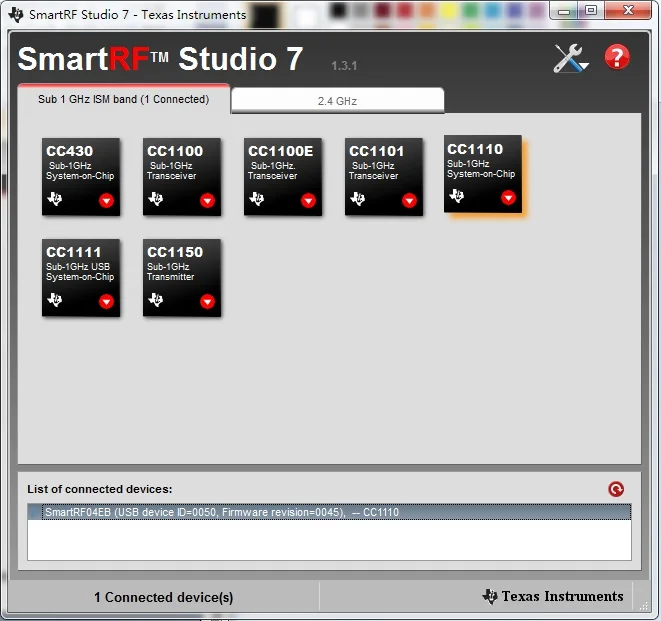Expand the red dropdown arrow on CC1101
Viewport: 661px width, 621px height.
tap(409, 200)
